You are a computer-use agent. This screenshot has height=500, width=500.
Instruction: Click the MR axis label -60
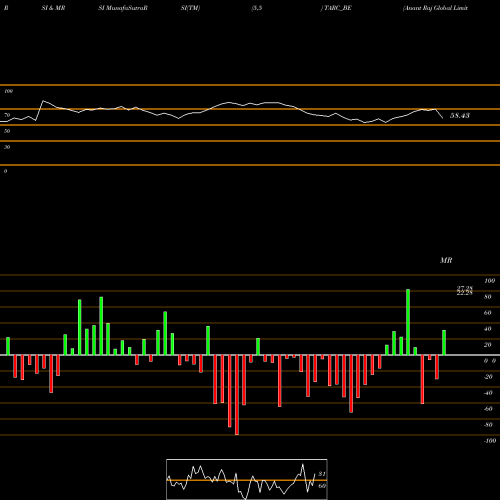pyautogui.click(x=488, y=409)
